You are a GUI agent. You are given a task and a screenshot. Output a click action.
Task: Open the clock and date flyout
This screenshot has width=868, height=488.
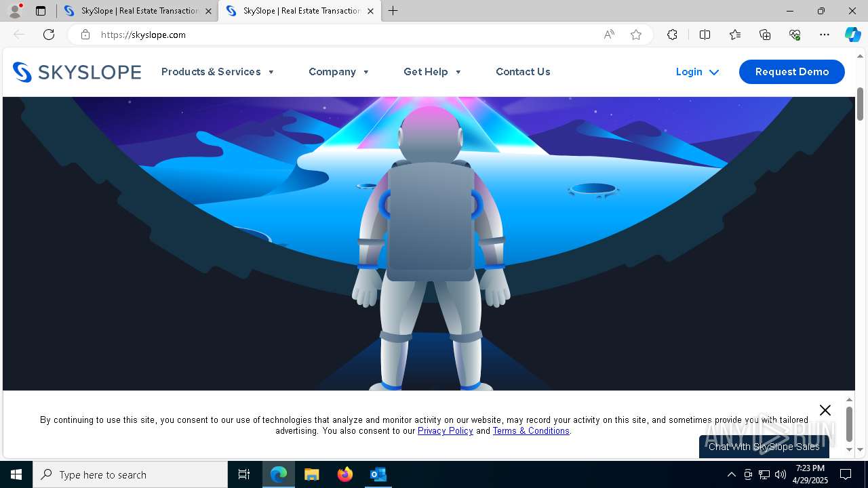coord(810,474)
